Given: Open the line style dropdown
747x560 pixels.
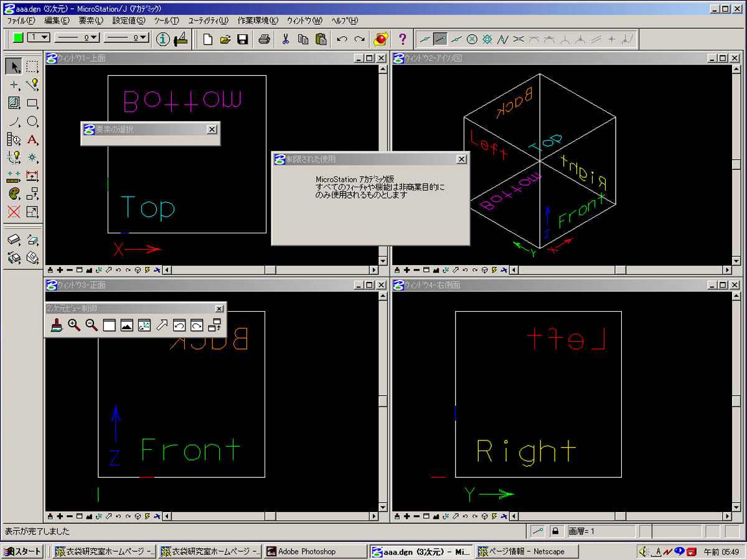Looking at the screenshot, I should 77,38.
